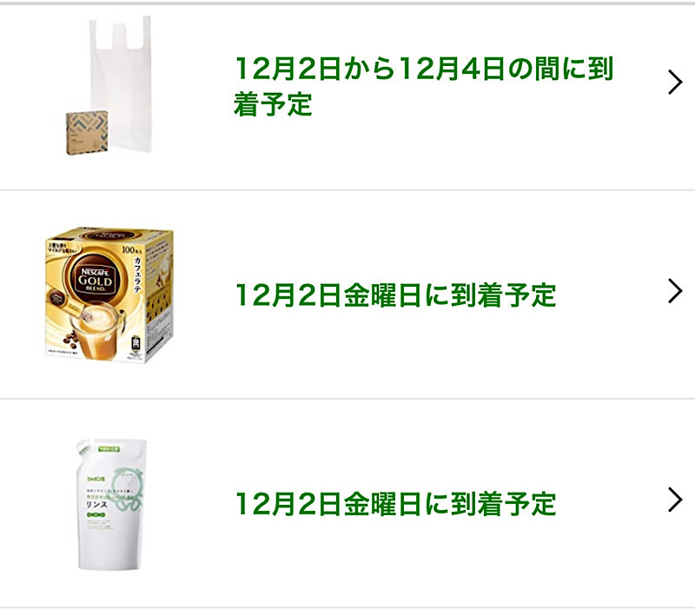Viewport: 695px width, 616px height.
Task: Select the 12月2日から12月4日の間に到着予定 text
Action: (423, 86)
